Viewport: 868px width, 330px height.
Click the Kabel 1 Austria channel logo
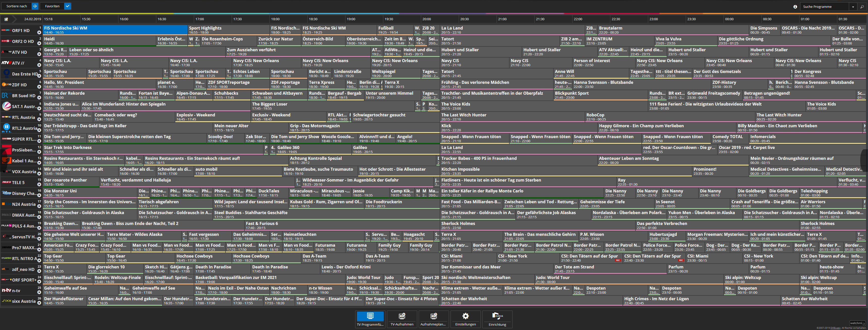click(6, 160)
